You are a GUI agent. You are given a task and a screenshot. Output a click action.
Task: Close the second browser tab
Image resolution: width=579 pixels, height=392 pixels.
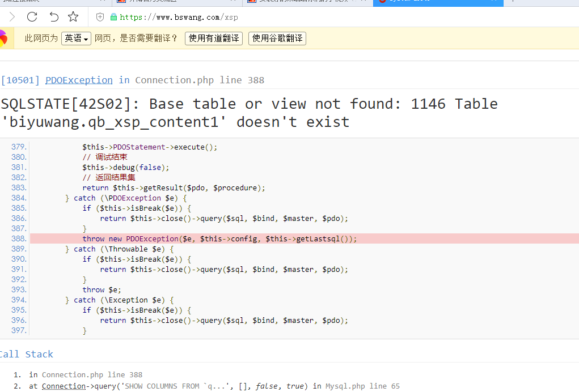[233, 2]
